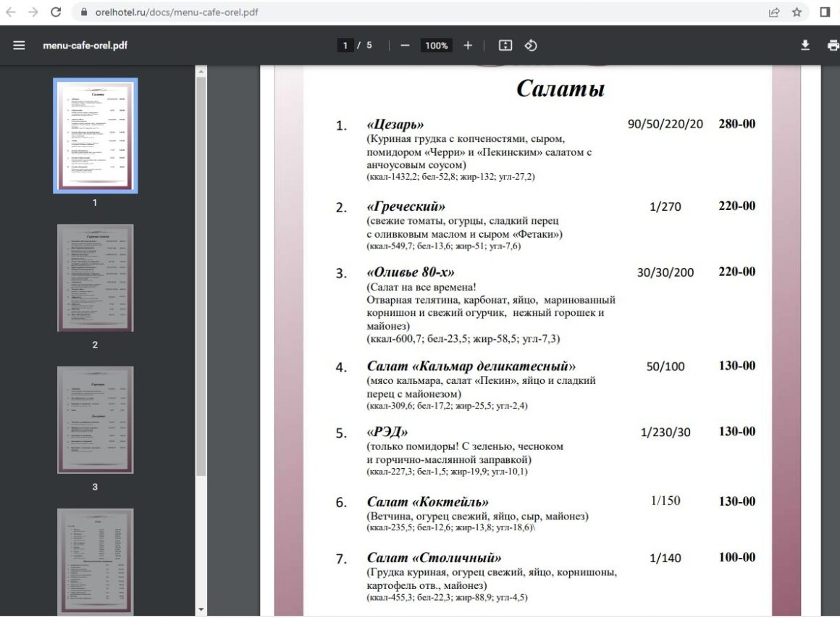Download the PDF file
This screenshot has height=618, width=840.
click(805, 45)
